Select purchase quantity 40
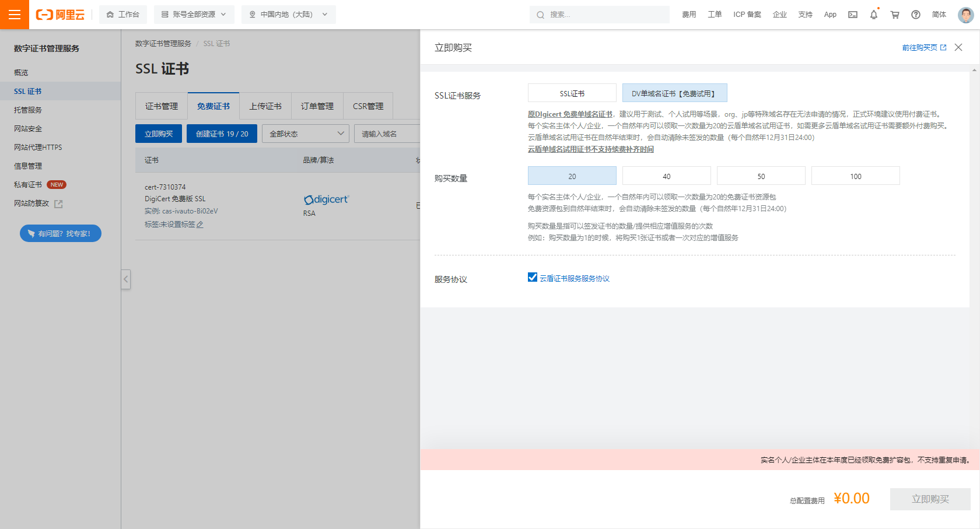This screenshot has height=529, width=980. click(x=666, y=176)
